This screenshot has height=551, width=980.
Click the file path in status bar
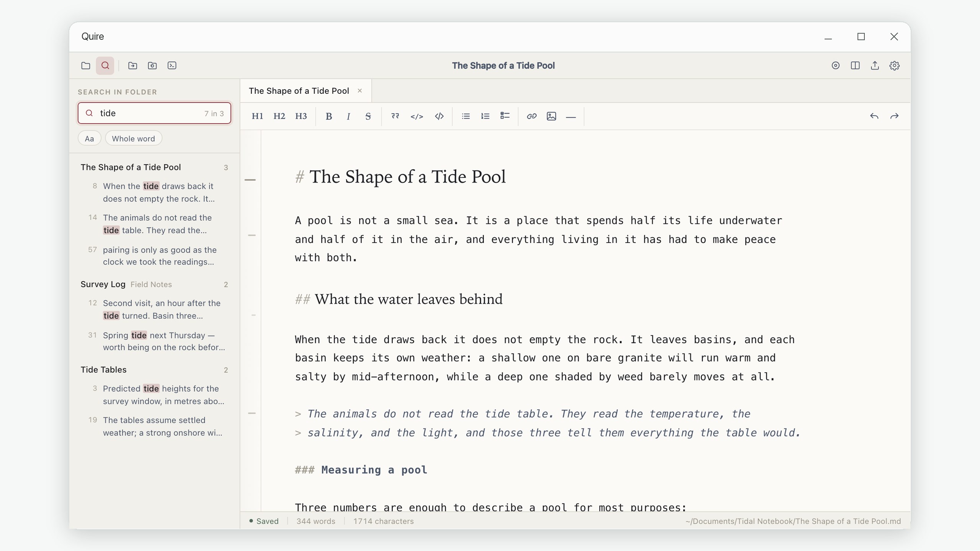coord(793,521)
